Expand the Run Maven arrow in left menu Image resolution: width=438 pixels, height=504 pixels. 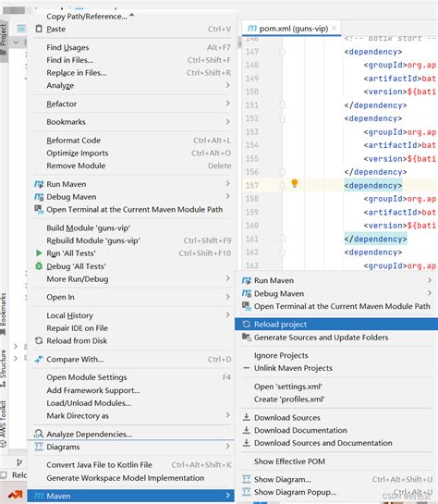227,183
